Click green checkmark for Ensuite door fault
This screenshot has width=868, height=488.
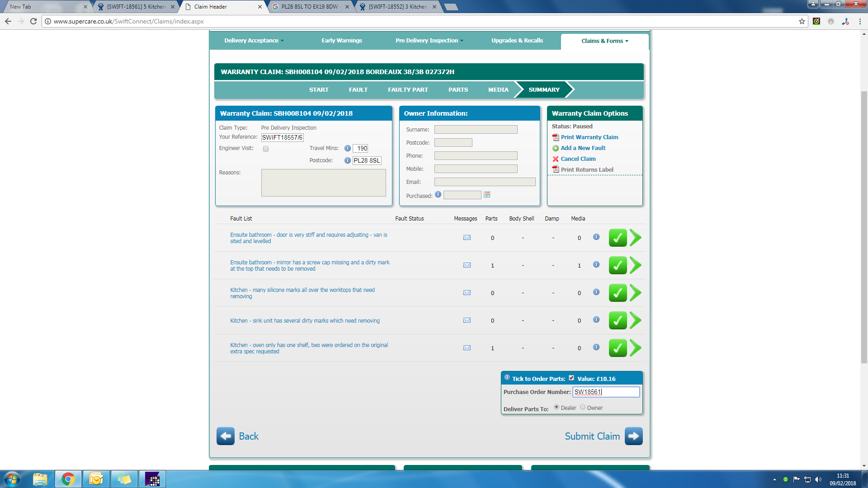tap(618, 238)
